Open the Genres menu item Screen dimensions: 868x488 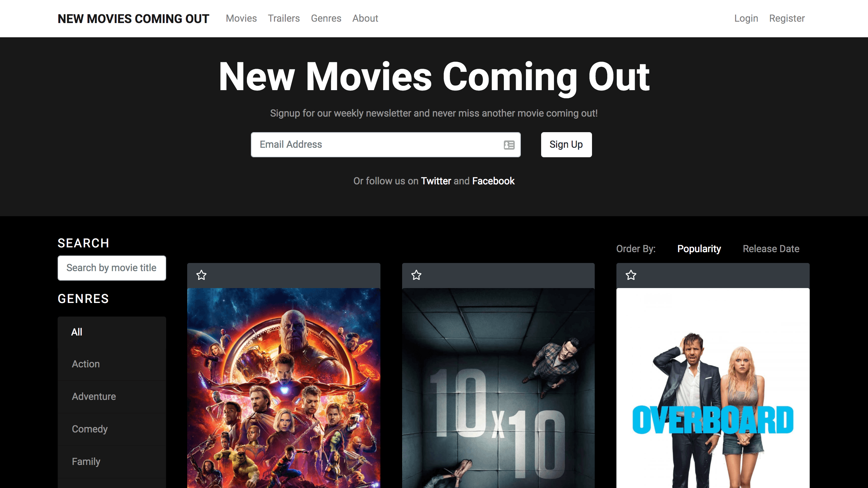[x=326, y=18]
